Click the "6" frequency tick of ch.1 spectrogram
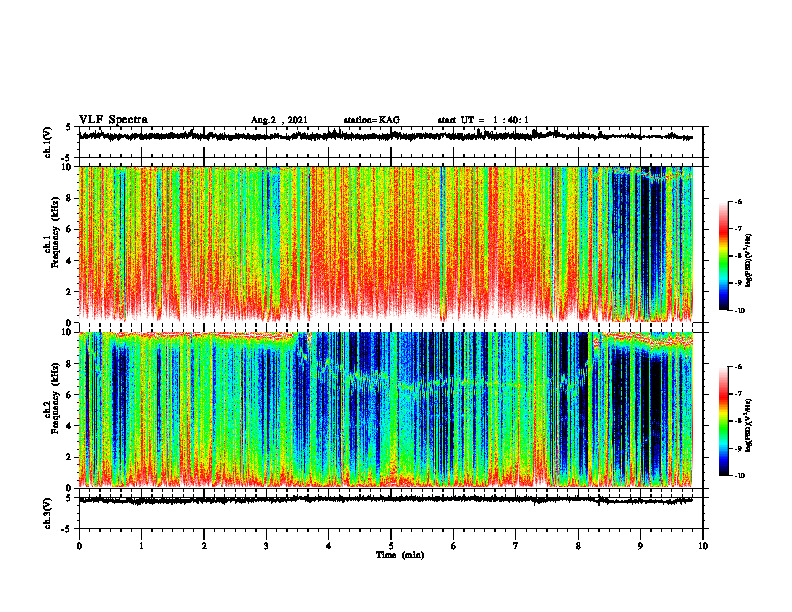The width and height of the screenshot is (792, 612). [71, 230]
